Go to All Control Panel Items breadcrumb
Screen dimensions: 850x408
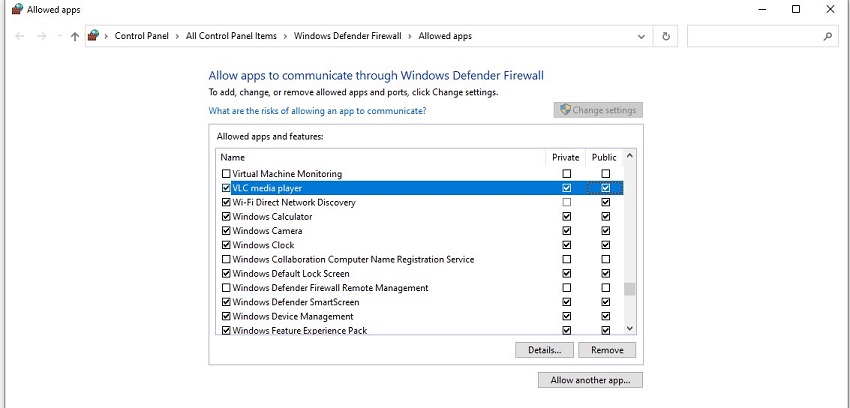[x=231, y=36]
